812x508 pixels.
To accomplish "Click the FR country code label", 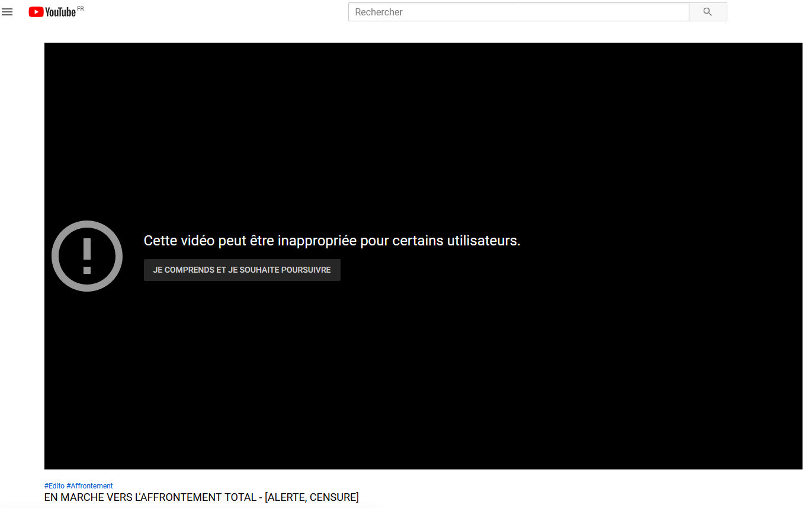I will tap(81, 9).
